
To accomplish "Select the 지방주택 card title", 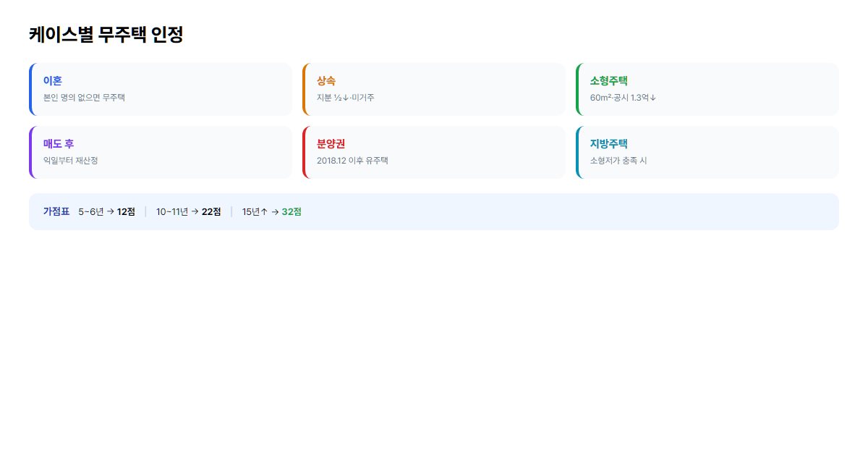I will [609, 144].
